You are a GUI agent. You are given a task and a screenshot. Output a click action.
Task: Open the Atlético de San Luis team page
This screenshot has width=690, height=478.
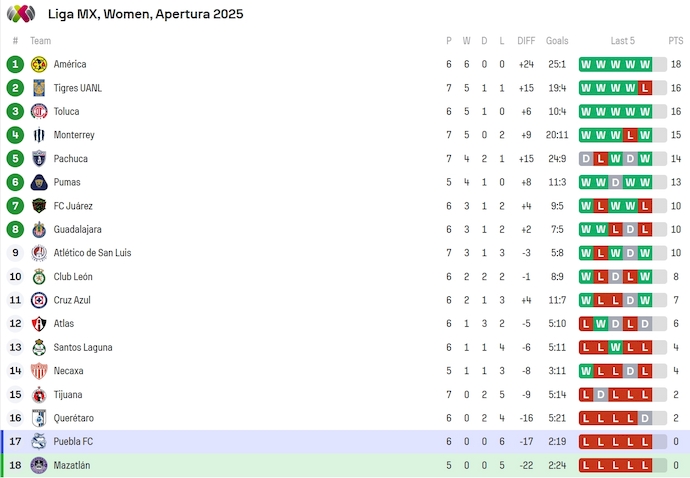(x=92, y=253)
